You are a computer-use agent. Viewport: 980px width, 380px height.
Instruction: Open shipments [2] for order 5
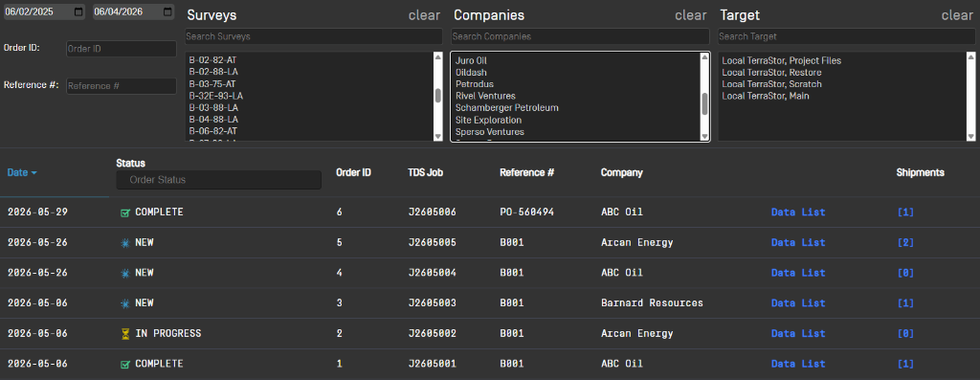point(905,242)
